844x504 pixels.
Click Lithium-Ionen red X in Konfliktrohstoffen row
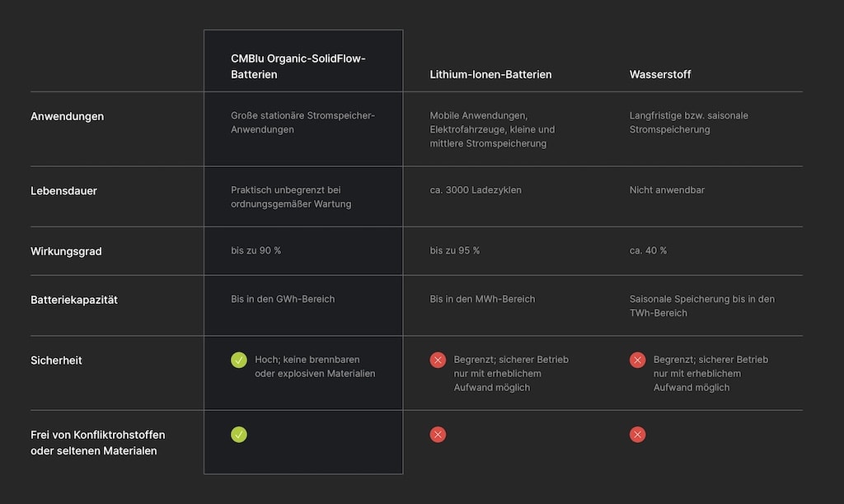(x=438, y=435)
